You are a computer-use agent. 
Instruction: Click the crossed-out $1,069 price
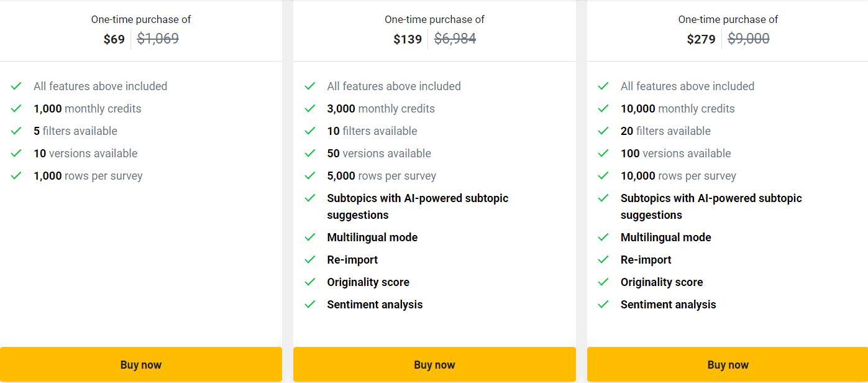pos(157,39)
